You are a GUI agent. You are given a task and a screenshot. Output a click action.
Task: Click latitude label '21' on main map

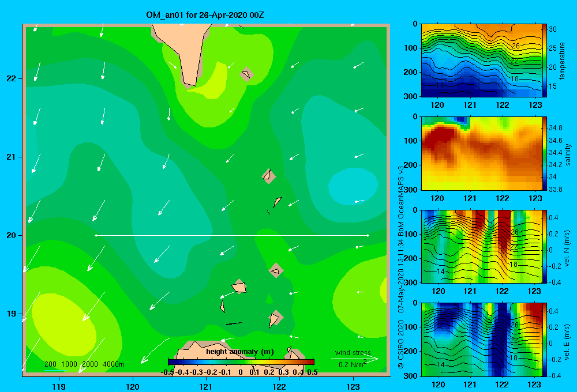pos(11,157)
